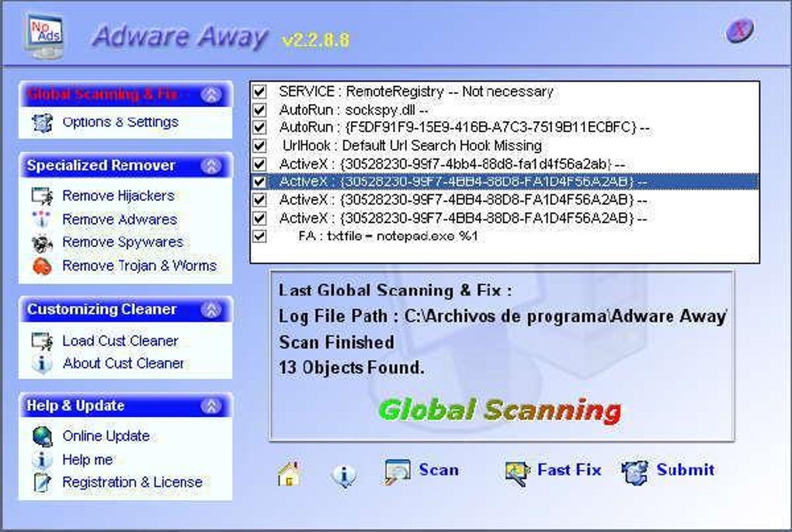The height and width of the screenshot is (532, 792).
Task: Click the No Ads application logo icon
Action: (44, 35)
